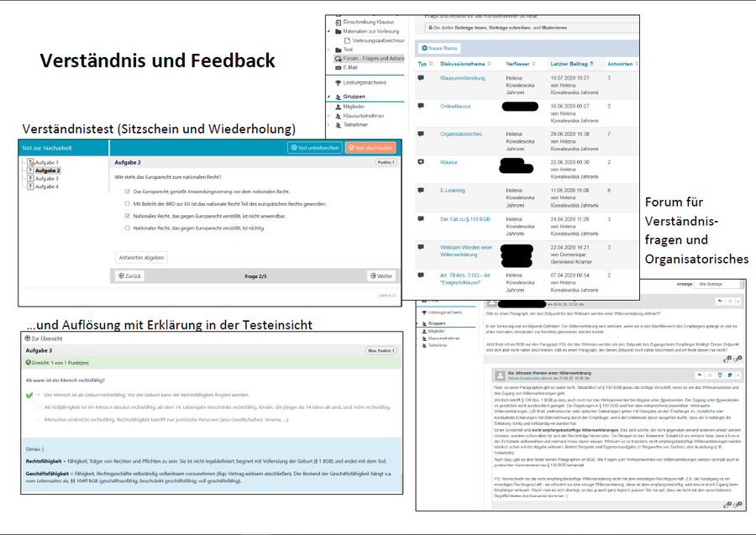Open 'Organisatorisches' discussion thread
Viewport: 756px width, 535px height.
461,134
